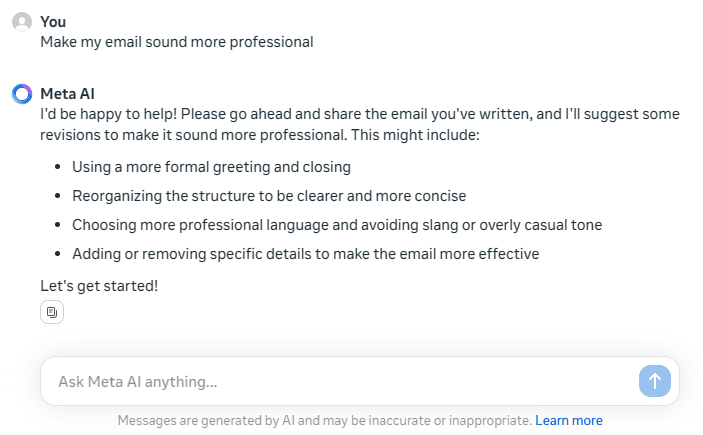
Task: Click the AI-generated messages disclaimer text
Action: pos(325,421)
